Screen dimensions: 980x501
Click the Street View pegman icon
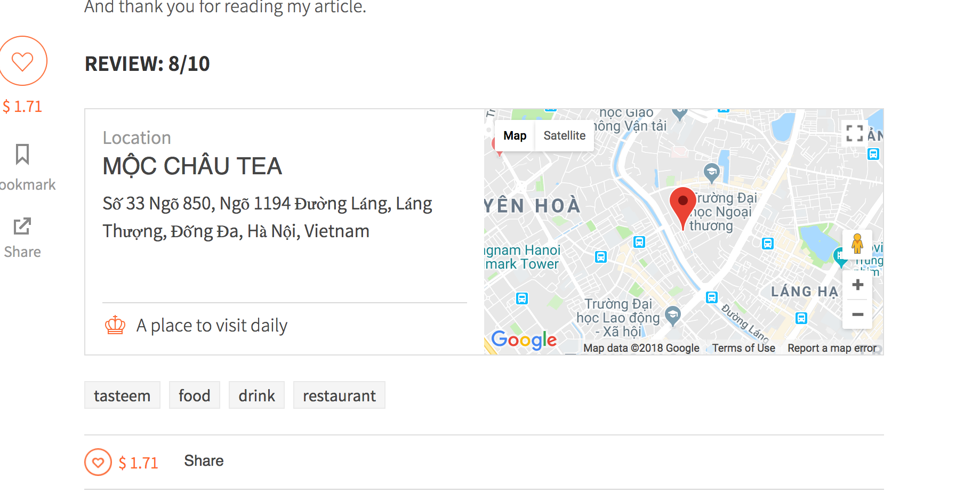point(857,244)
